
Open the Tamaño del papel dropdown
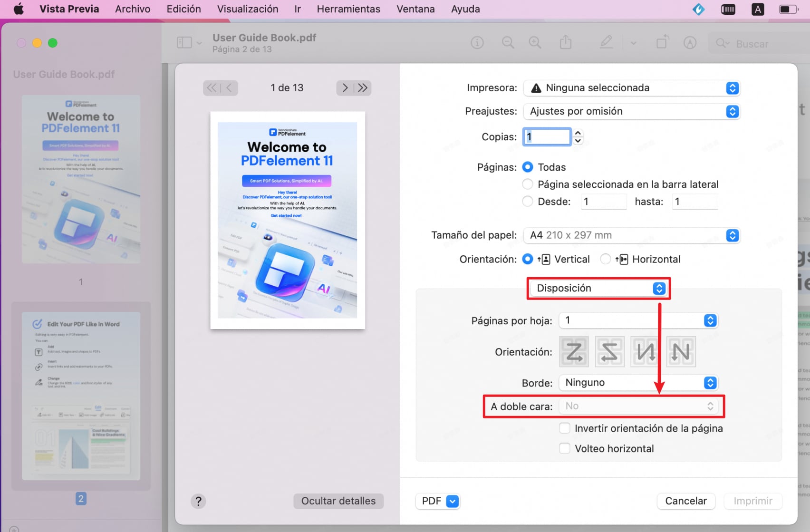click(632, 235)
